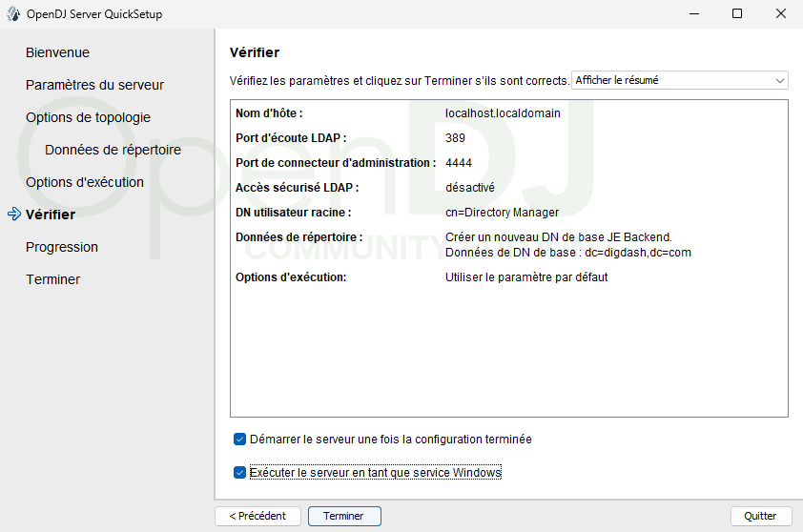This screenshot has width=803, height=532.
Task: Click the Terminer button at the bottom
Action: click(x=343, y=516)
